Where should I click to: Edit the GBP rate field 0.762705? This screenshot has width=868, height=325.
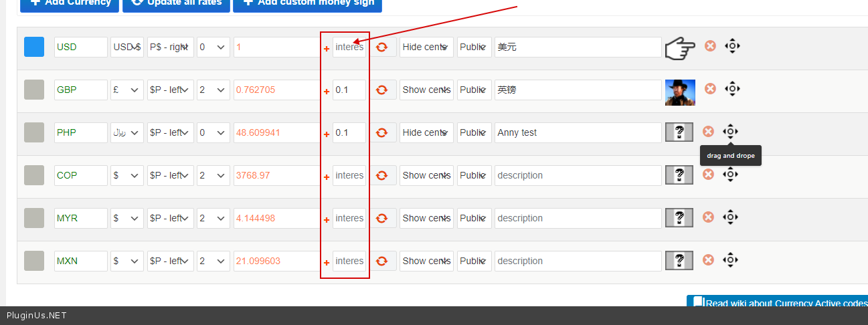tap(277, 90)
